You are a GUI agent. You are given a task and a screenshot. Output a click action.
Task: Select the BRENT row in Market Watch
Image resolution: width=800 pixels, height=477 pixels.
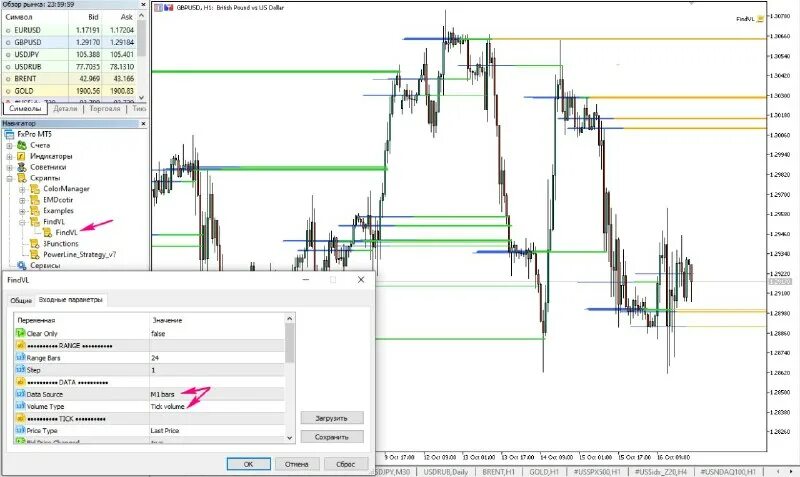click(x=69, y=79)
